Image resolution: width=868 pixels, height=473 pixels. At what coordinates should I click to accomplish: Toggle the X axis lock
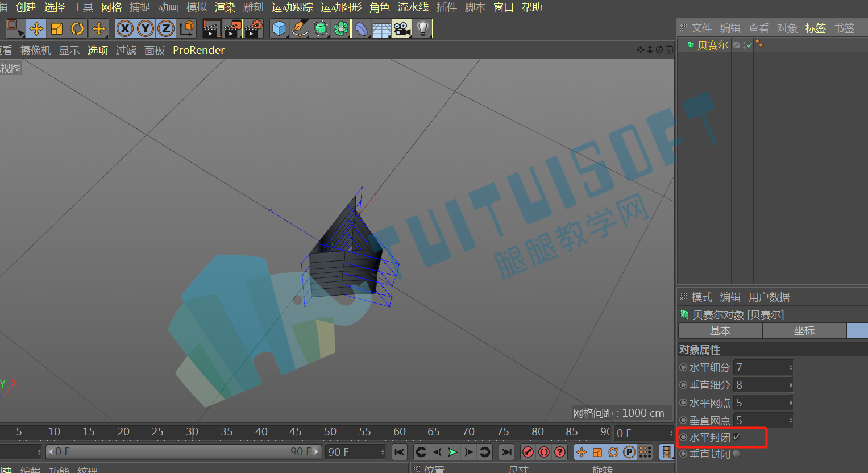click(x=125, y=28)
